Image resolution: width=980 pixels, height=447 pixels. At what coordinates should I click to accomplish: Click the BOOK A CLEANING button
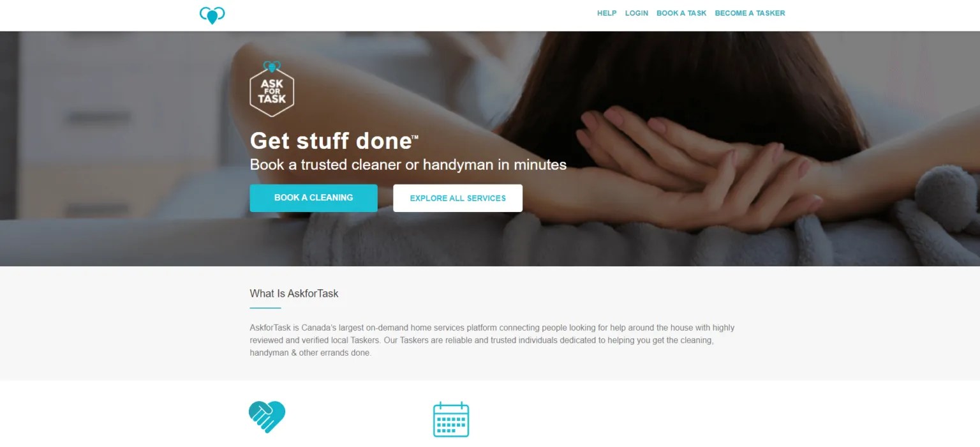[313, 198]
